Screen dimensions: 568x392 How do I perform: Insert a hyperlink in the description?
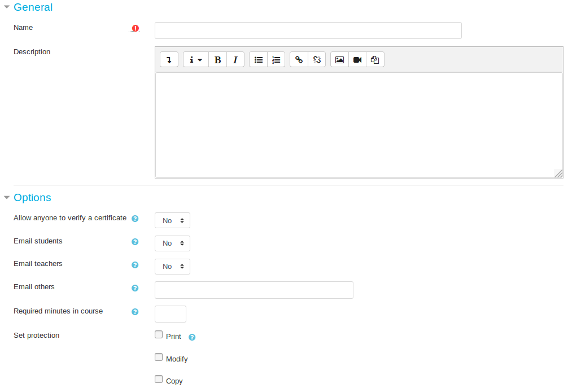coord(299,59)
